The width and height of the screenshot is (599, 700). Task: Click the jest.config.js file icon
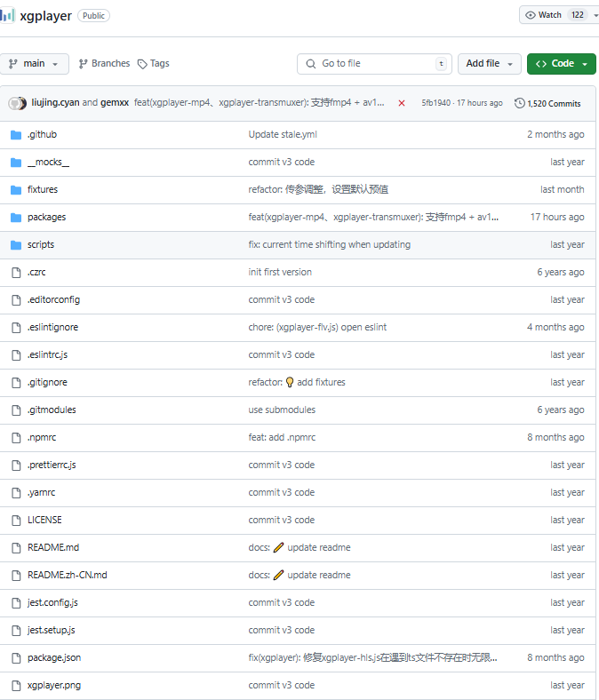coord(16,603)
